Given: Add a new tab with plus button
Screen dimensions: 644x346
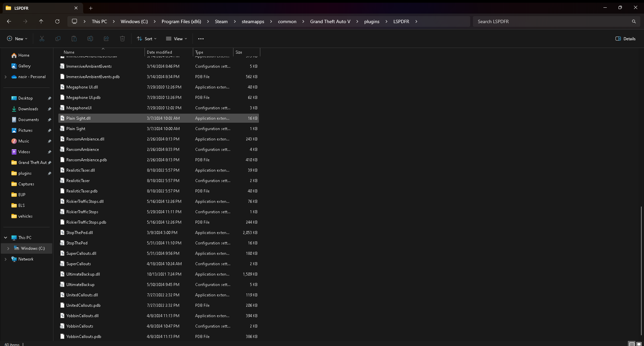Looking at the screenshot, I should pyautogui.click(x=91, y=8).
